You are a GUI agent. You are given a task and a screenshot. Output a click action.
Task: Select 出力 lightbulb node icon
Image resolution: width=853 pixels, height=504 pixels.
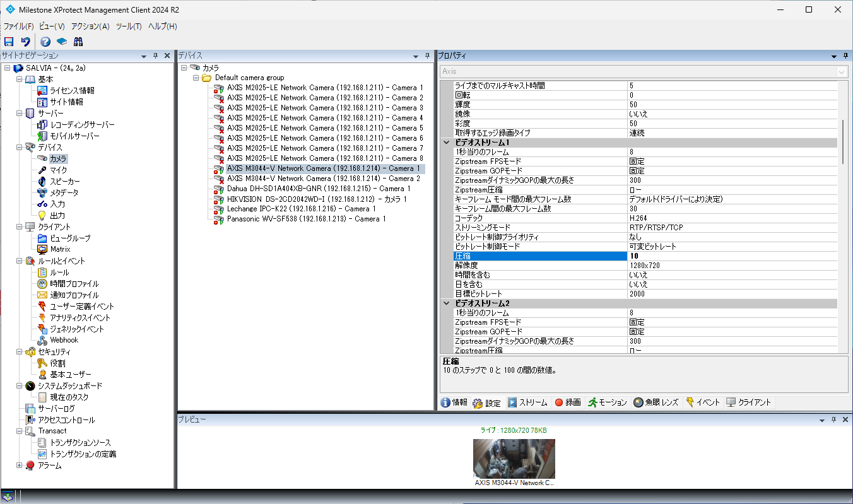[42, 216]
